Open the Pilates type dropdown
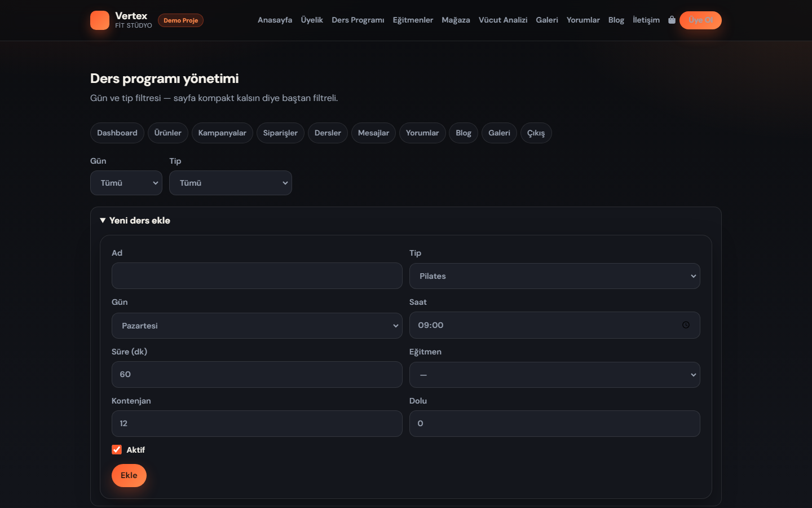Screen dimensions: 812x508 coord(555,276)
